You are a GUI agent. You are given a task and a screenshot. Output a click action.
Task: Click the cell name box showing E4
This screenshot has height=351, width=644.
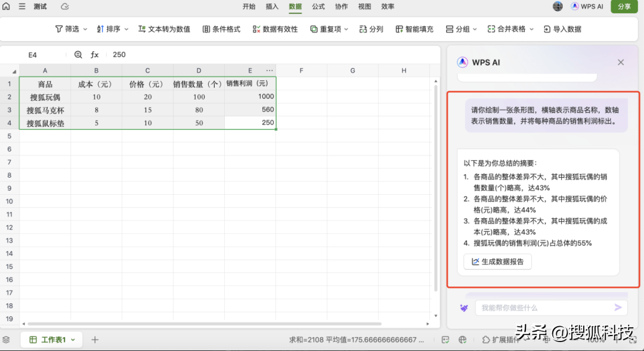(x=33, y=55)
